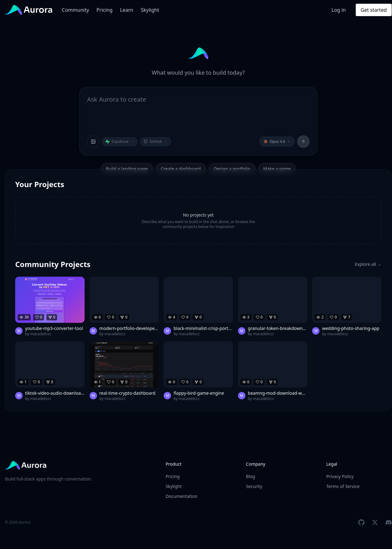Click heart icon on tiktok-video-audio card
The height and width of the screenshot is (549, 392).
pyautogui.click(x=34, y=382)
